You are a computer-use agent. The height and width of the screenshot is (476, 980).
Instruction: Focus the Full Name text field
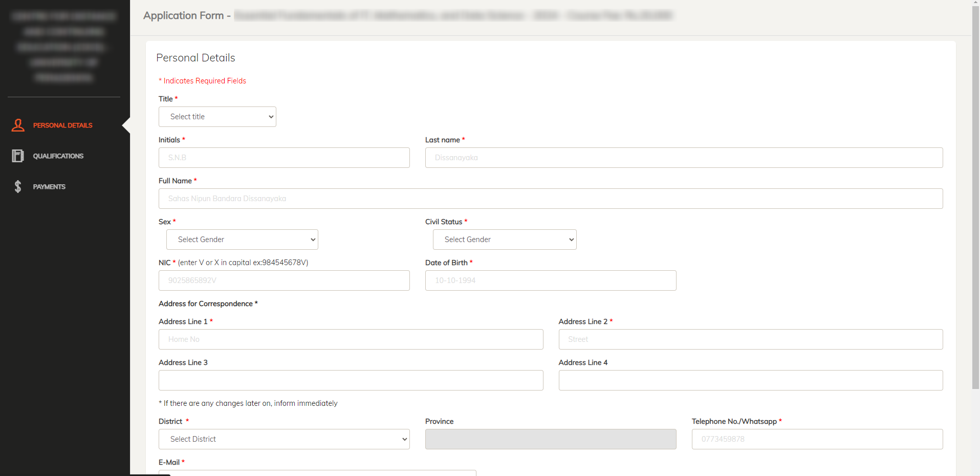pos(550,198)
